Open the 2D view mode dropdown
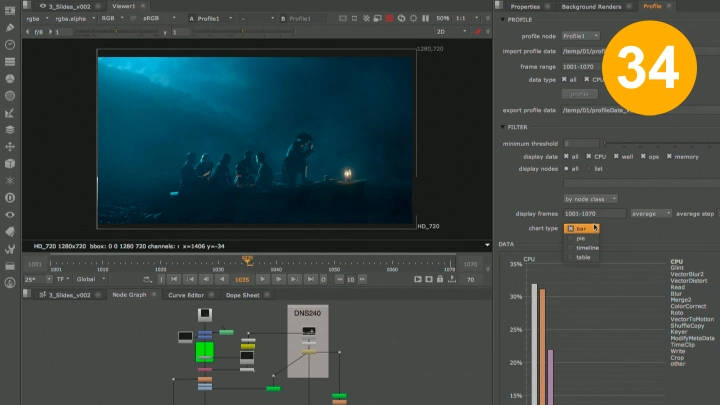 (x=451, y=31)
